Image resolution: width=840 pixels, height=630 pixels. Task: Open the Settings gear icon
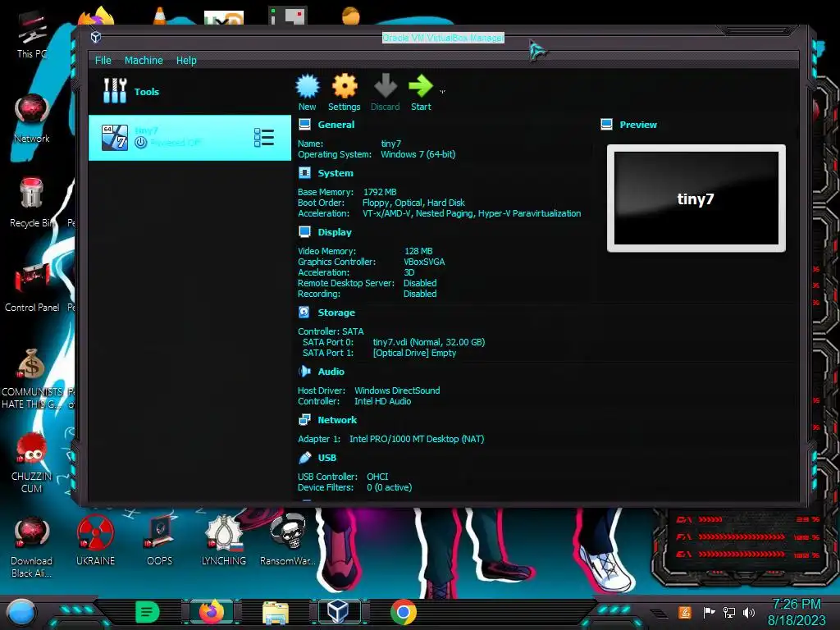[x=345, y=86]
